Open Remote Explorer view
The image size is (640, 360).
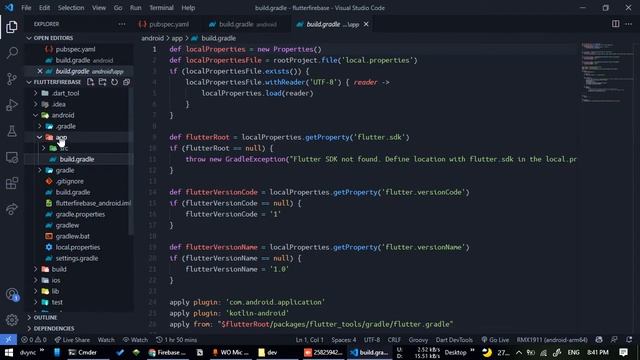click(12, 157)
